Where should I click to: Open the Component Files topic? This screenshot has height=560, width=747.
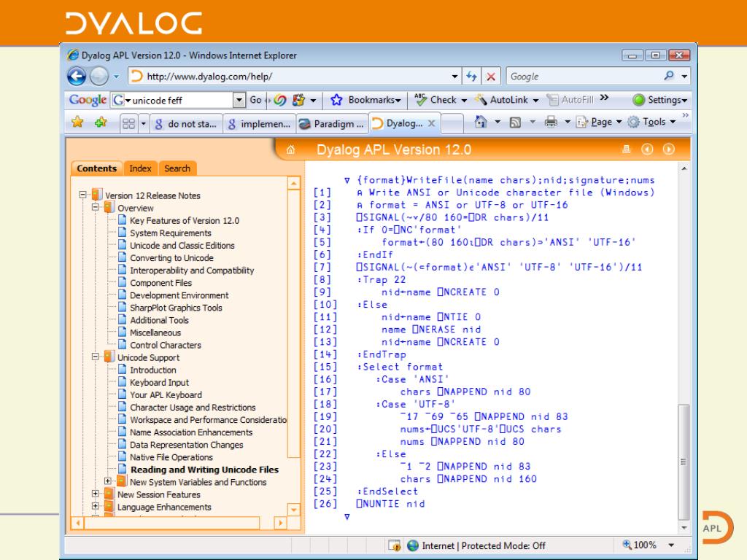coord(160,282)
